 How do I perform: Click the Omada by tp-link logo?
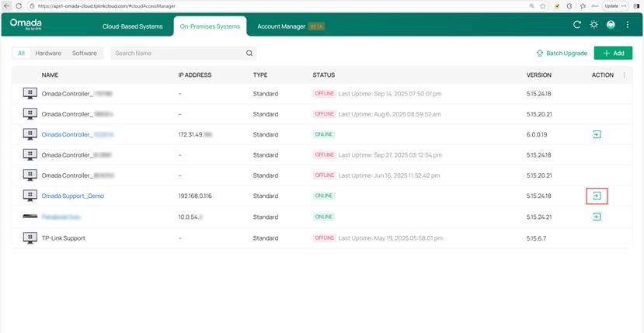26,25
